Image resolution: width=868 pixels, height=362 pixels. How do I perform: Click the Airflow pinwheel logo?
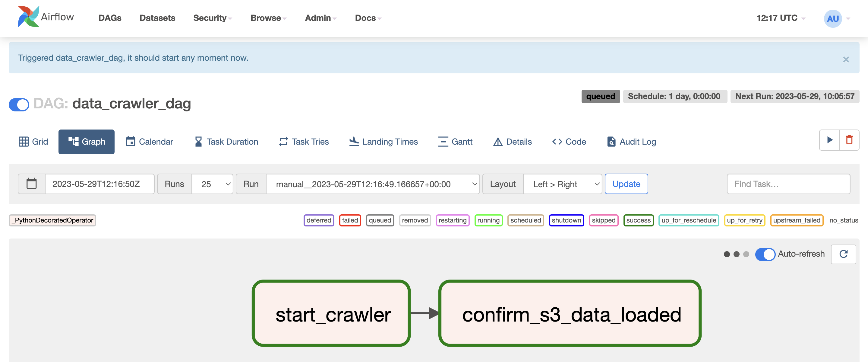(x=28, y=17)
